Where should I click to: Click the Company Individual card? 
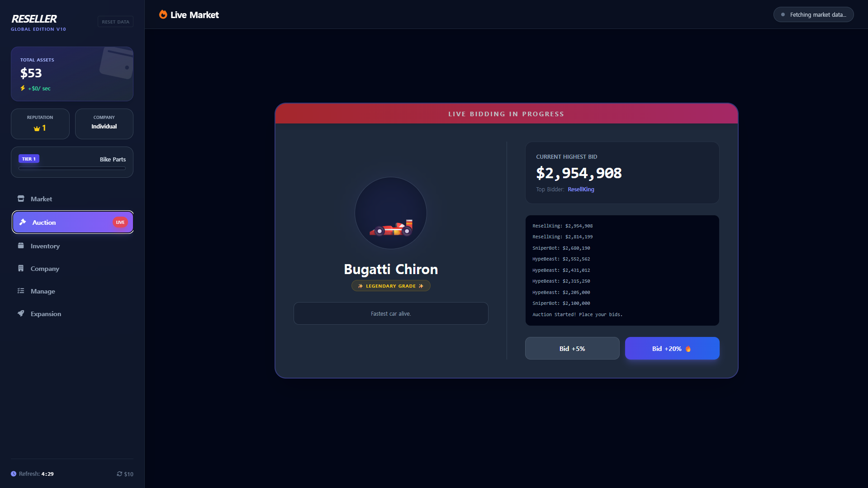[104, 124]
